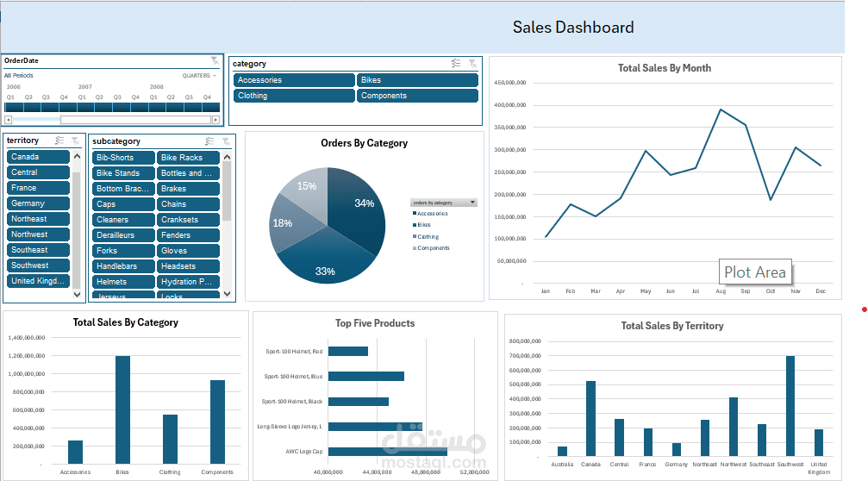Click the subcategory slicer scrollbar thumb
The width and height of the screenshot is (868, 481).
point(227,191)
